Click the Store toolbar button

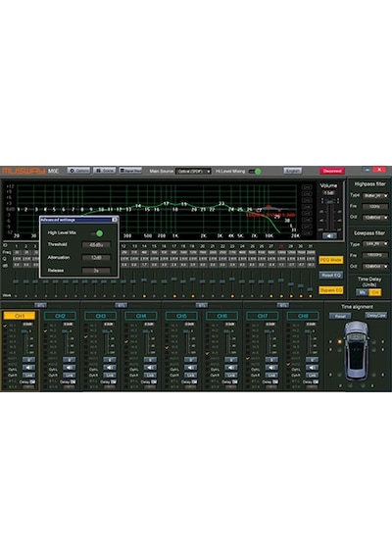pos(105,171)
